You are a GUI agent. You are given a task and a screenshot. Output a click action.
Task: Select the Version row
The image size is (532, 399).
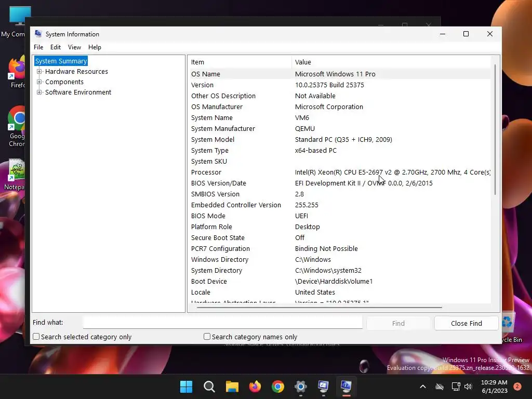pyautogui.click(x=340, y=85)
